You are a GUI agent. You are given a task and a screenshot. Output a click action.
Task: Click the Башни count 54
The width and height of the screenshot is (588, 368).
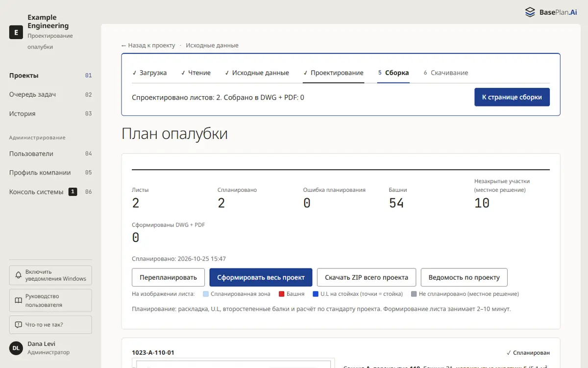[396, 203]
